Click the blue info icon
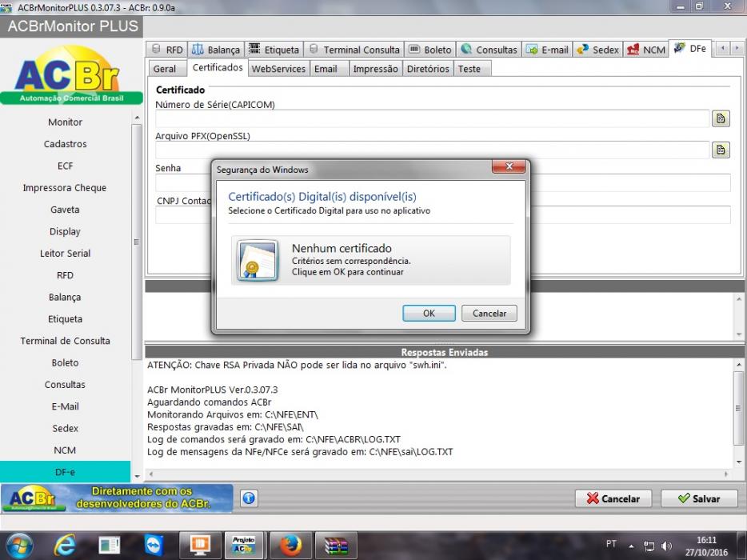747x560 pixels. pos(249,498)
